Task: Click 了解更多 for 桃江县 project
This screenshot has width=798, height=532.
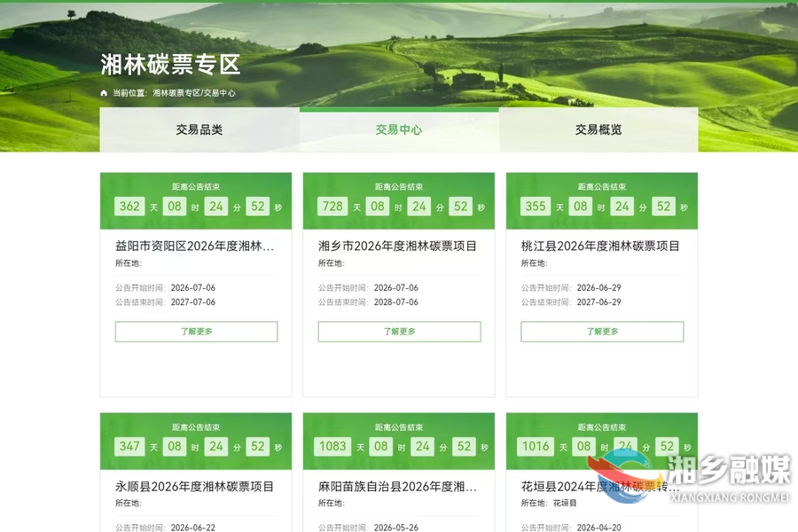Action: 602,332
